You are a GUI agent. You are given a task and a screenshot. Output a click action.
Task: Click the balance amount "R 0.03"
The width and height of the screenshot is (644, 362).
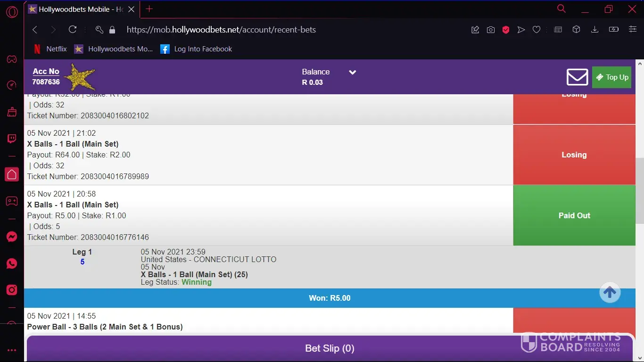tap(313, 82)
